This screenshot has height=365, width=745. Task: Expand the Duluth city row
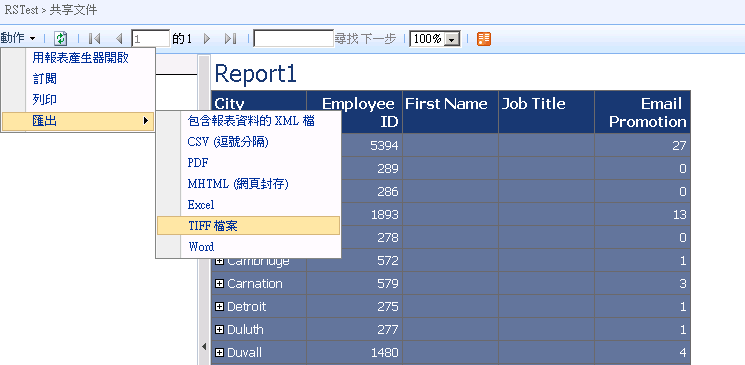(219, 329)
